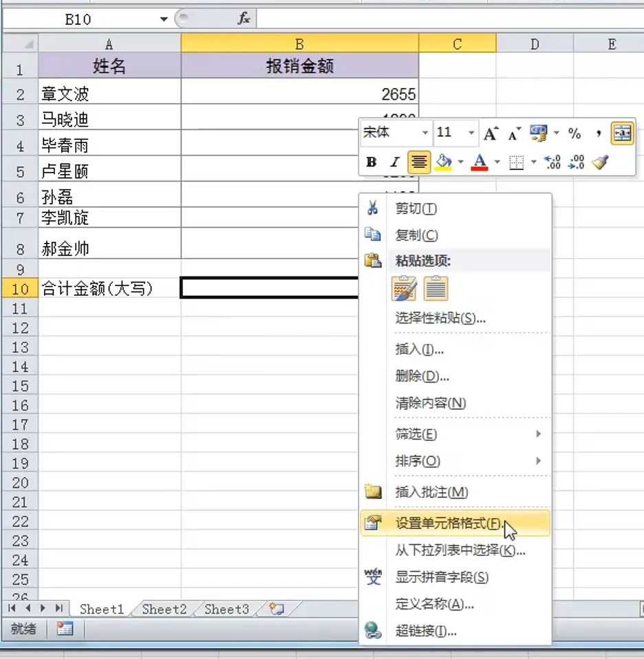Viewport: 644px width, 659px height.
Task: Toggle center alignment in mini toolbar
Action: coord(419,162)
